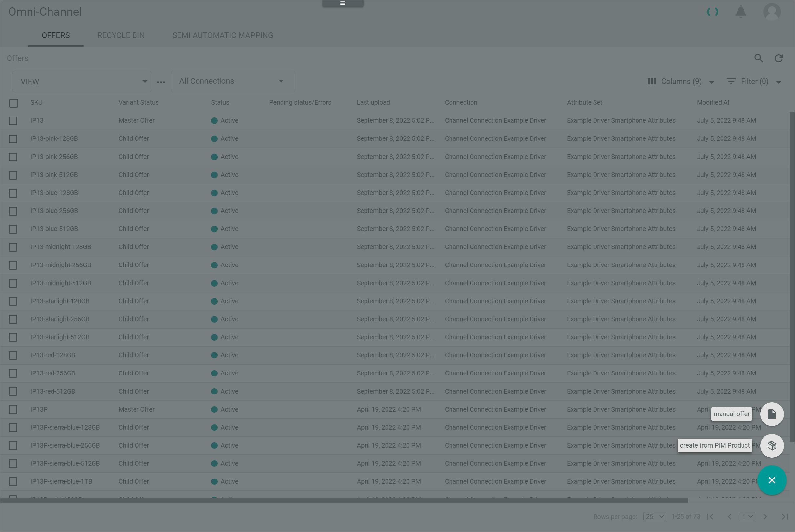This screenshot has width=795, height=532.
Task: Sort by Connection column header
Action: coord(461,102)
